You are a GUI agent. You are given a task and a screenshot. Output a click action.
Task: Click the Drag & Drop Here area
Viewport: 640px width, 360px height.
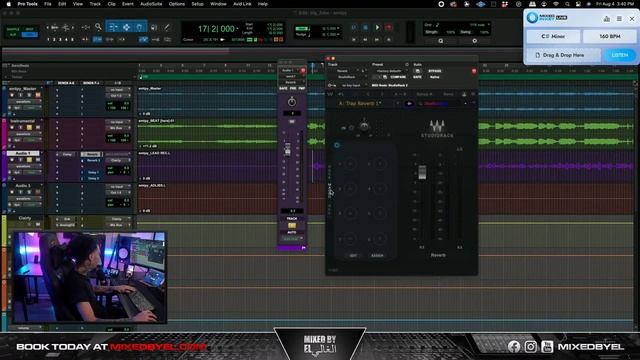click(x=563, y=55)
